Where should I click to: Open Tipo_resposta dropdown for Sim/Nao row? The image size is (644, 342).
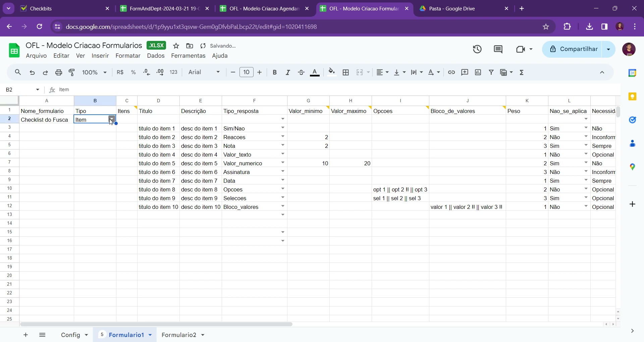pos(283,128)
